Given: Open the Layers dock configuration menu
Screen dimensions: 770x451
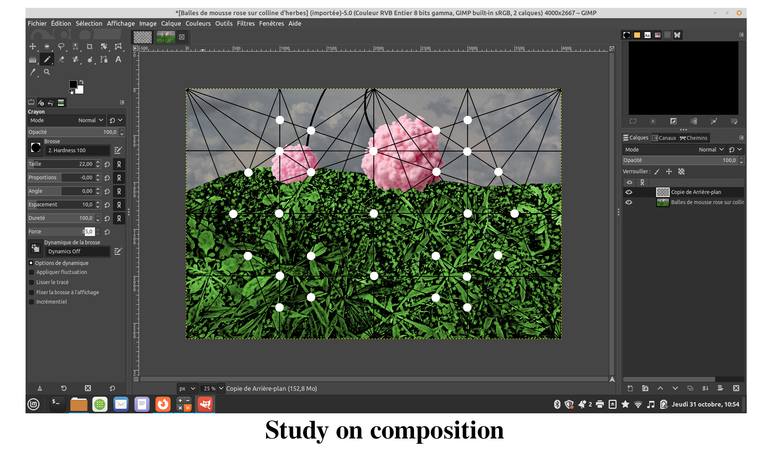Looking at the screenshot, I should [742, 138].
